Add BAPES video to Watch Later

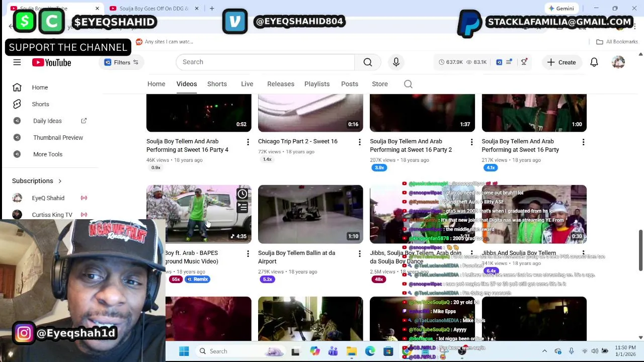[x=242, y=194]
